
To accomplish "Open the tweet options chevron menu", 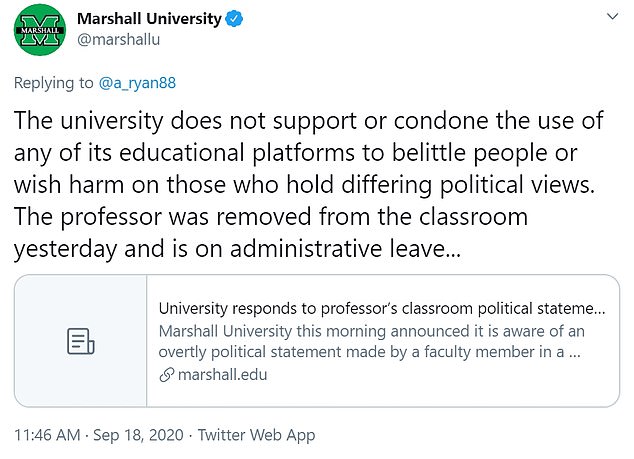I will point(613,17).
